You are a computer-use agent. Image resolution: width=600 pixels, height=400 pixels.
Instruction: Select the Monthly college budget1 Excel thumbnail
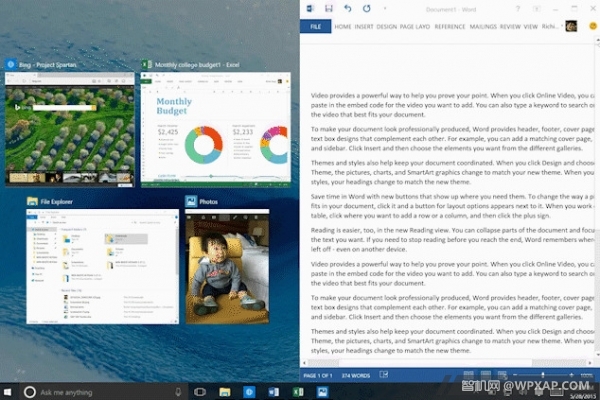click(216, 129)
